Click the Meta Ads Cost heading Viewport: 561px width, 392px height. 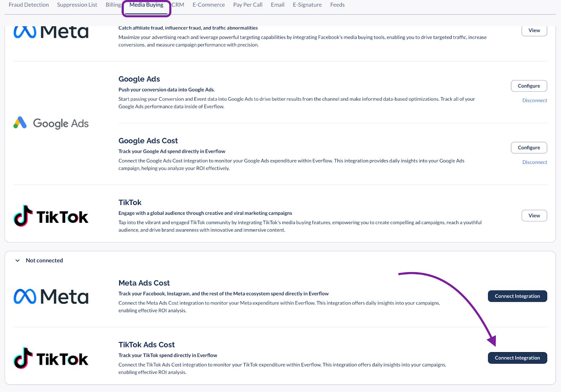pos(144,283)
